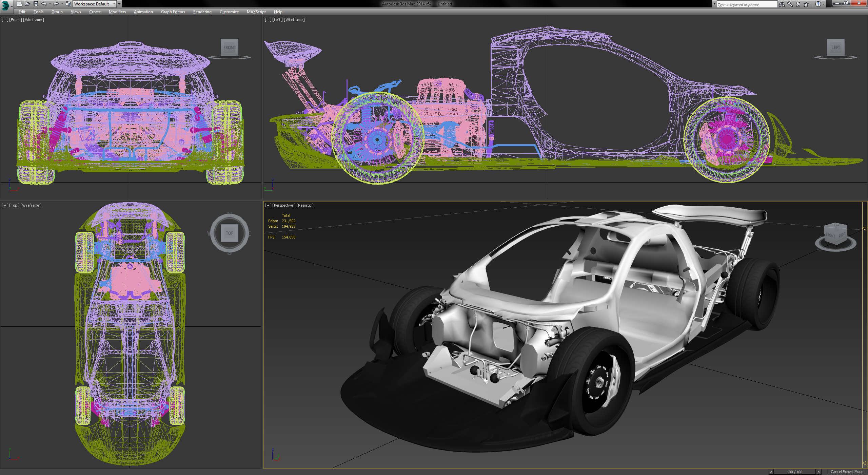Open the Favorites star icon
The width and height of the screenshot is (868, 475).
[x=806, y=4]
